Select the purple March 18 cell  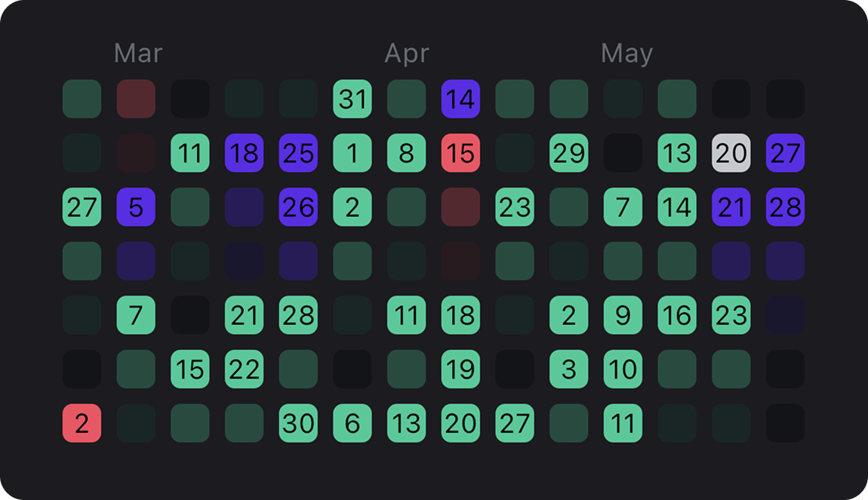coord(244,153)
